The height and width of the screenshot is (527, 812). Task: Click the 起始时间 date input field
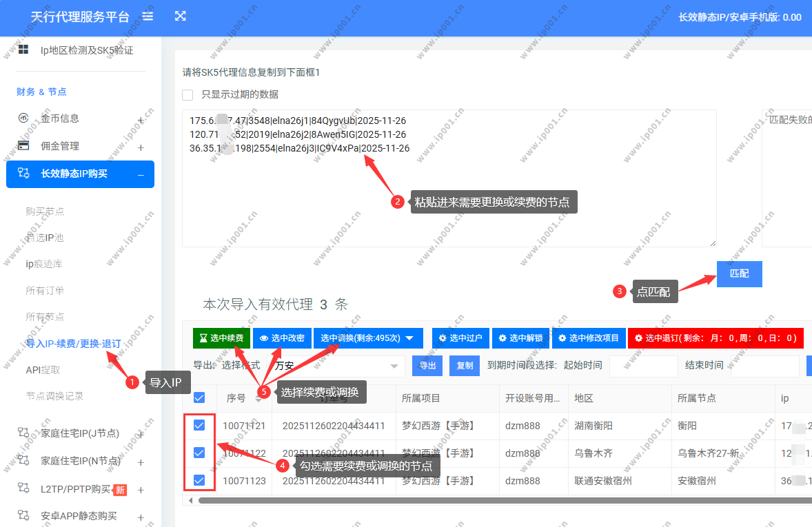click(643, 366)
